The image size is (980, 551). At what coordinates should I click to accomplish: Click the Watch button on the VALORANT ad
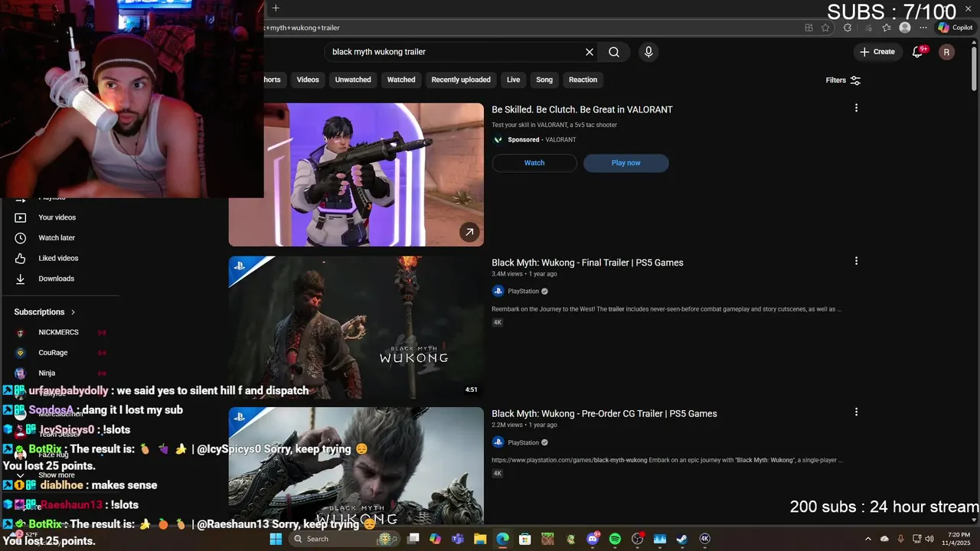[x=534, y=163]
